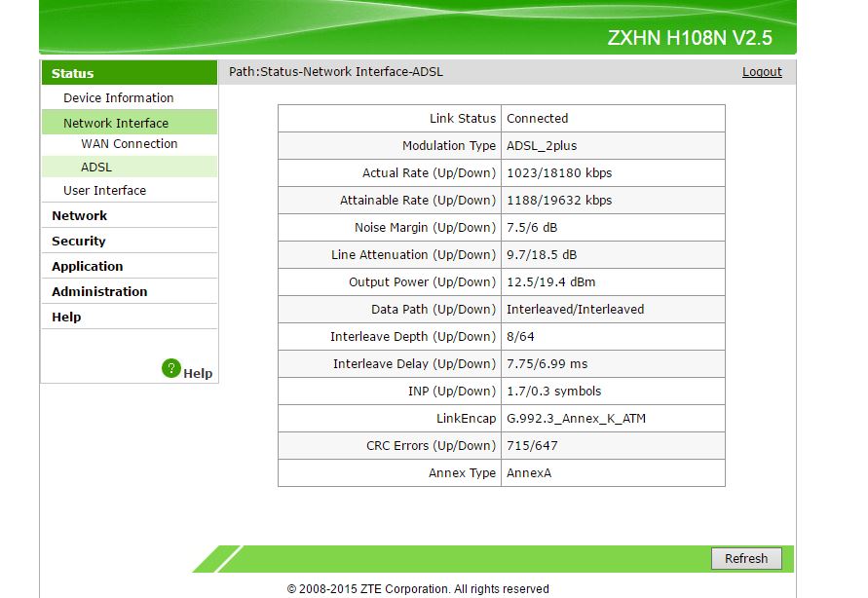Image resolution: width=868 pixels, height=598 pixels.
Task: Click the 8/64 value
Action: (x=520, y=336)
